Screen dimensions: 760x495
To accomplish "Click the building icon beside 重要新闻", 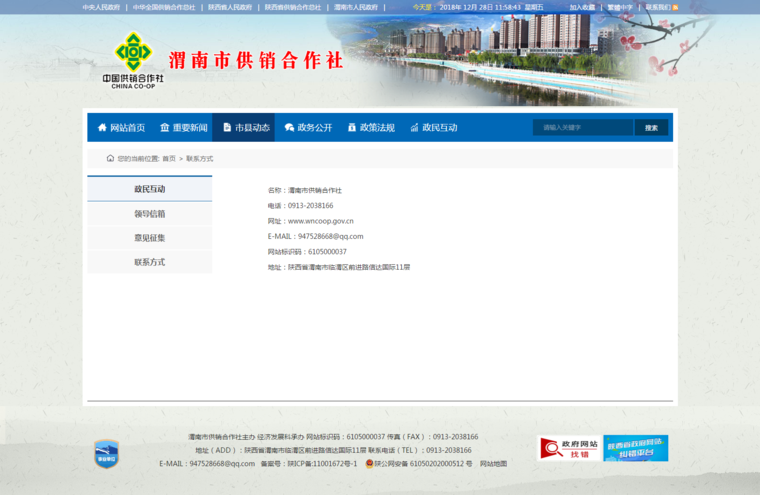I will [165, 128].
